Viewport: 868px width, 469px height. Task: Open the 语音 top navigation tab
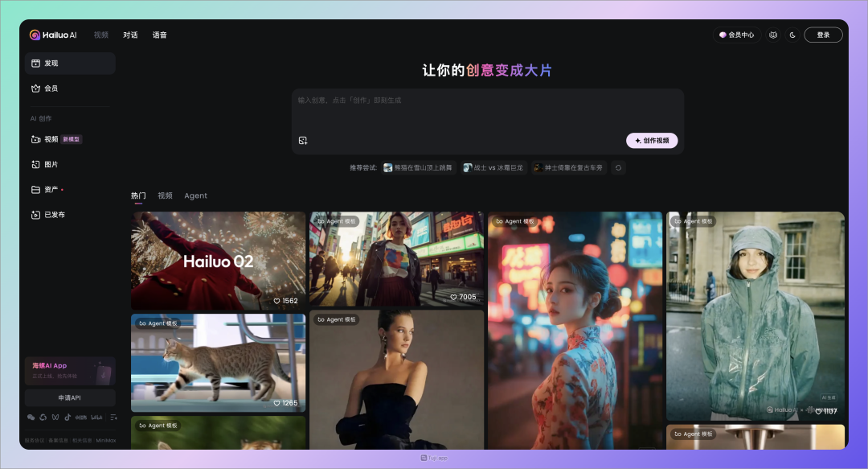tap(159, 35)
